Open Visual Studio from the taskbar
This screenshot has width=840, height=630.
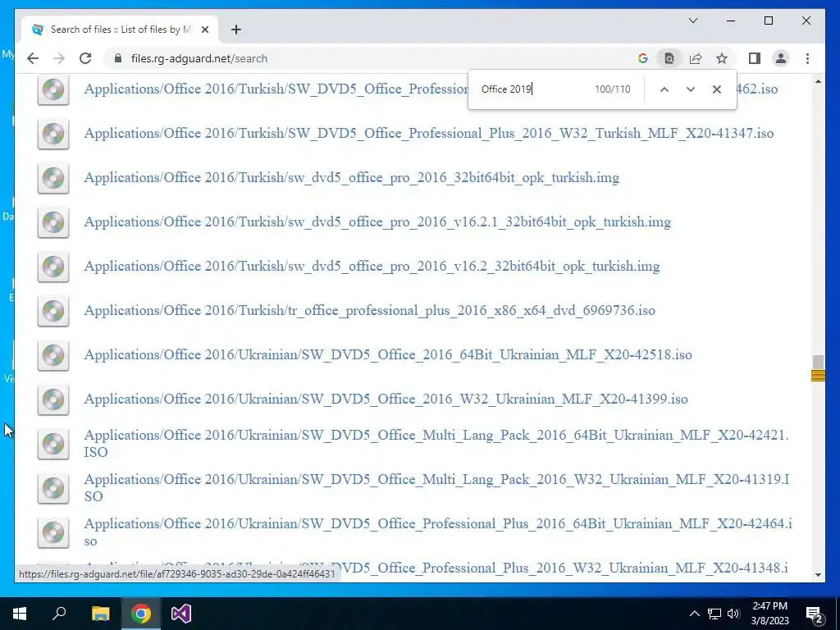click(181, 614)
